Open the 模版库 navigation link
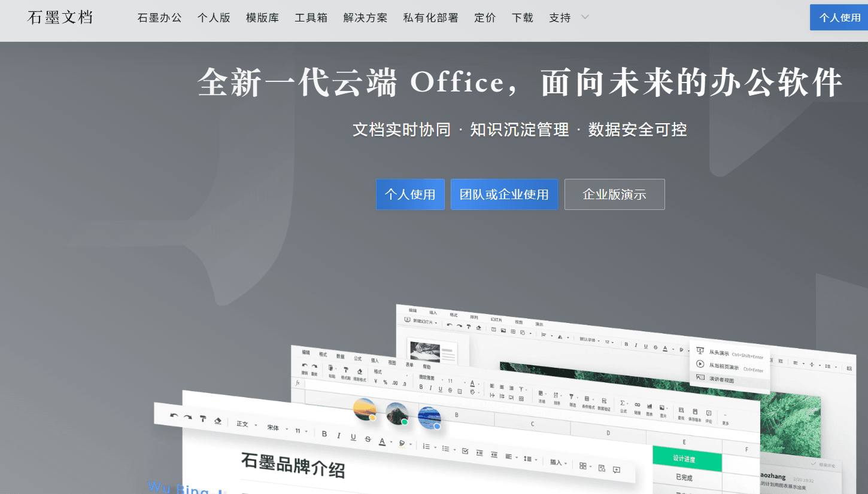 pos(263,18)
